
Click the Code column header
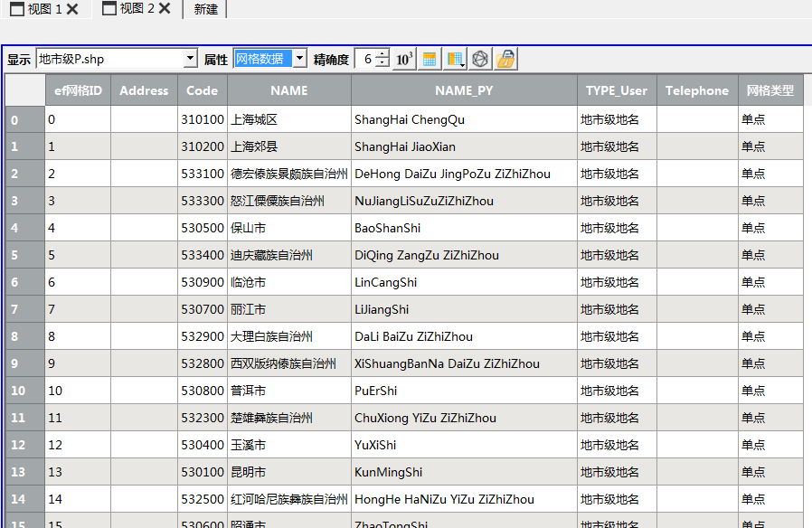tap(203, 90)
